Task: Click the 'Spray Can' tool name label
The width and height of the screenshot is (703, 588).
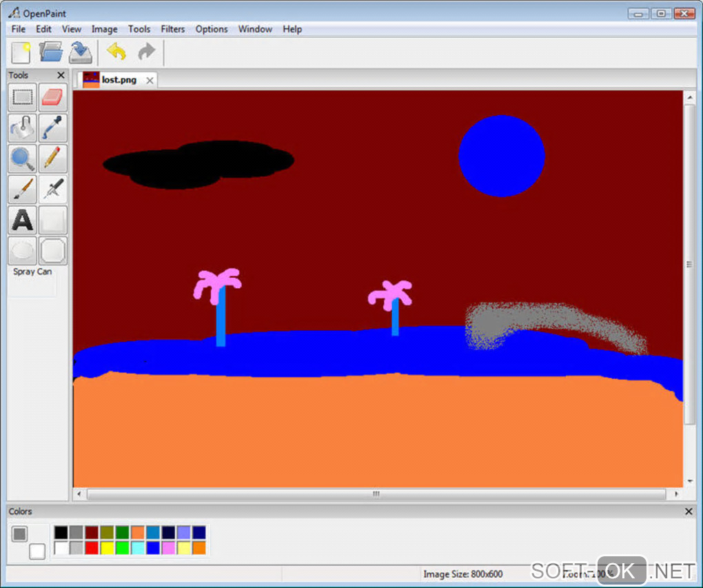Action: (32, 272)
